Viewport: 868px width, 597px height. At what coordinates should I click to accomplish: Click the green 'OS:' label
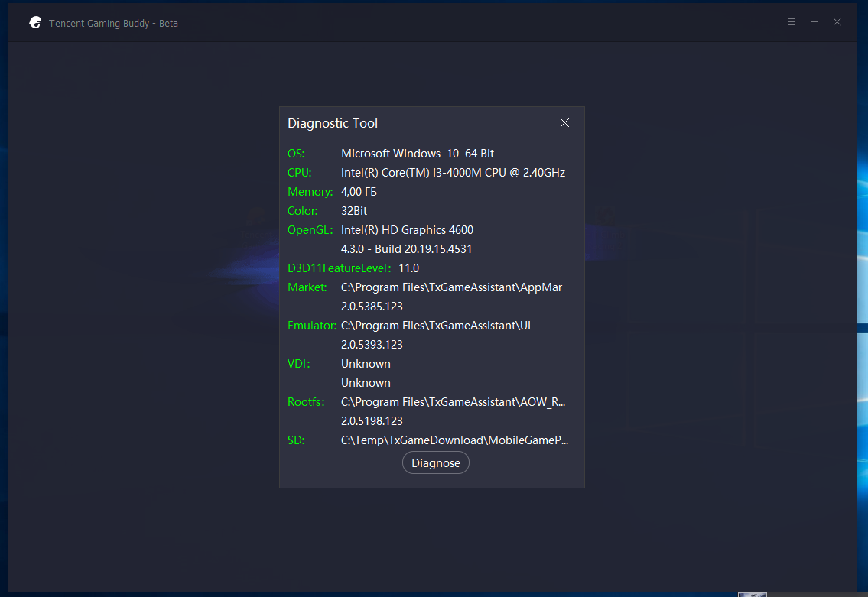(296, 153)
